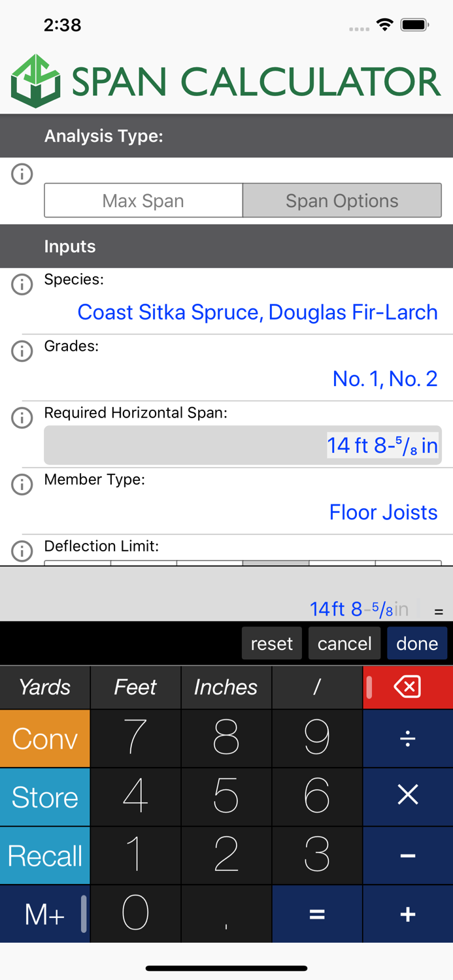The image size is (453, 980).
Task: Open the Grades picker showing No. 1, No. 2
Action: tap(384, 378)
